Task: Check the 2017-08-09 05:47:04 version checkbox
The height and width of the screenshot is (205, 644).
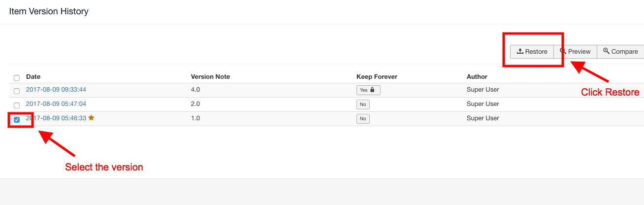Action: point(17,105)
